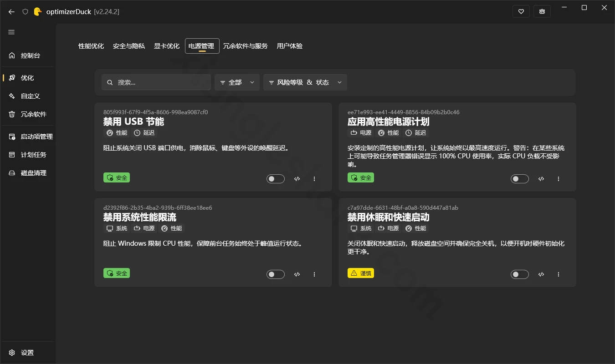Open 控制台 in the sidebar

(x=28, y=56)
